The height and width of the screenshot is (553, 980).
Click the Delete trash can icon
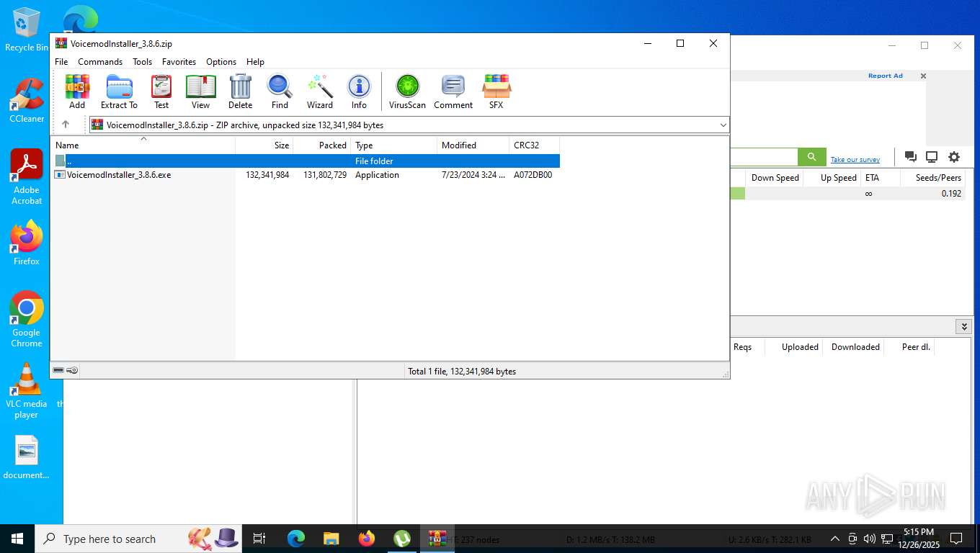[x=240, y=91]
